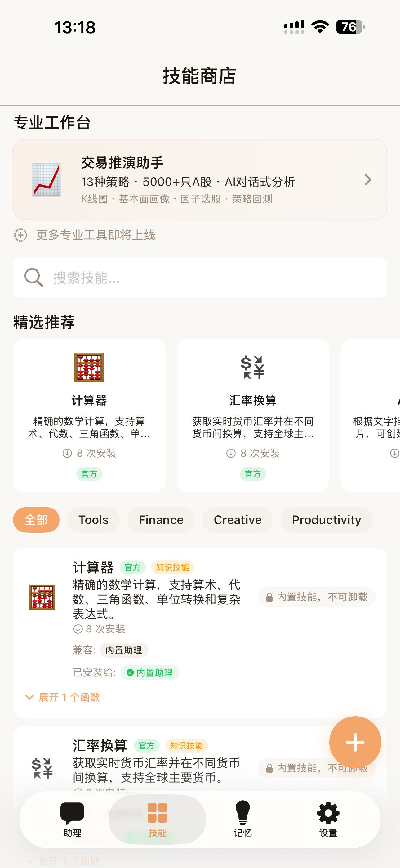Viewport: 400px width, 868px height.
Task: Focus the 搜索技能 search field
Action: coord(200,277)
